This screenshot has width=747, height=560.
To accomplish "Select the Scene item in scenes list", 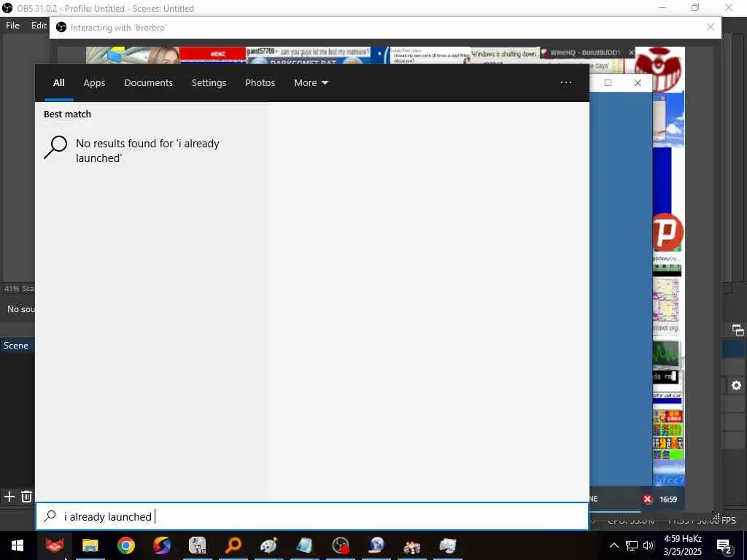I will click(x=16, y=346).
